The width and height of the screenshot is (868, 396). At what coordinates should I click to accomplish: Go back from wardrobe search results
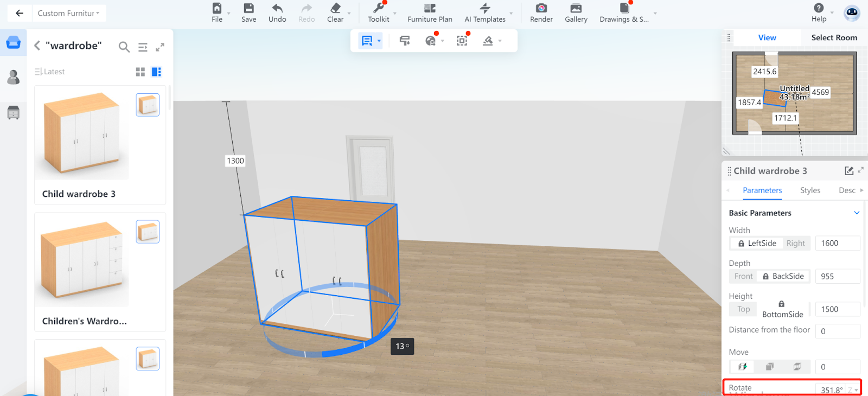click(37, 46)
